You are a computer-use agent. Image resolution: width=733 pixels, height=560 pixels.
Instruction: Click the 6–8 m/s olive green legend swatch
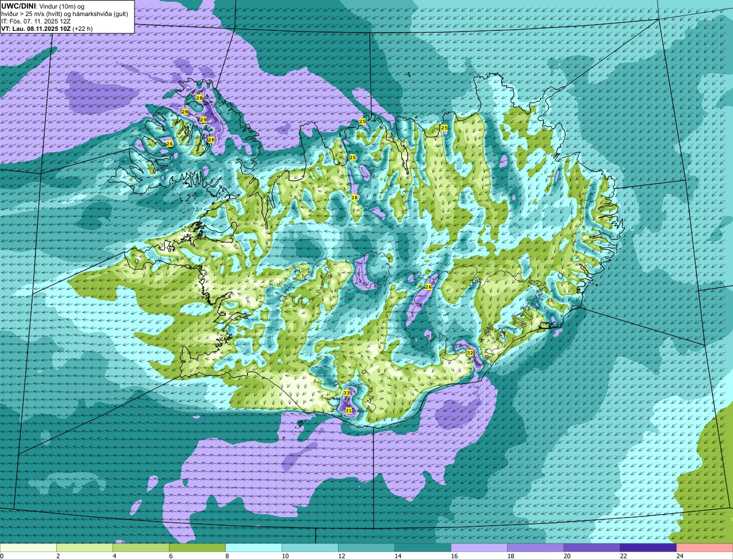[x=198, y=547]
